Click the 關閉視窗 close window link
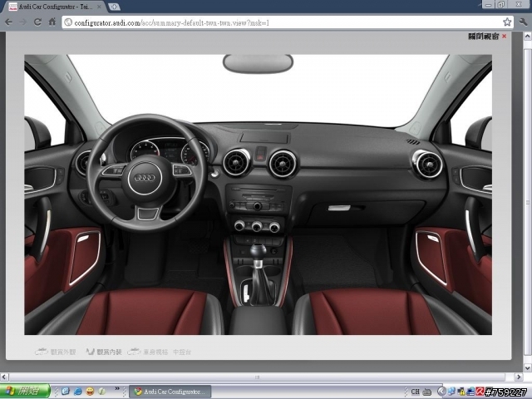The width and height of the screenshot is (532, 399). (x=484, y=36)
